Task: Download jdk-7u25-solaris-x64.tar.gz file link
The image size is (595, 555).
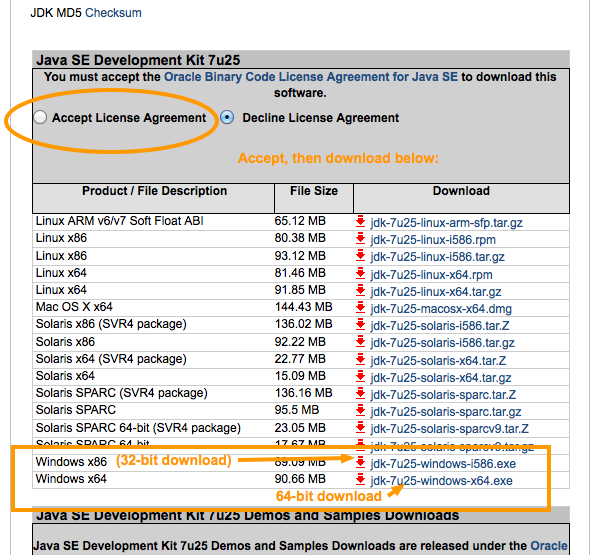Action: click(441, 378)
